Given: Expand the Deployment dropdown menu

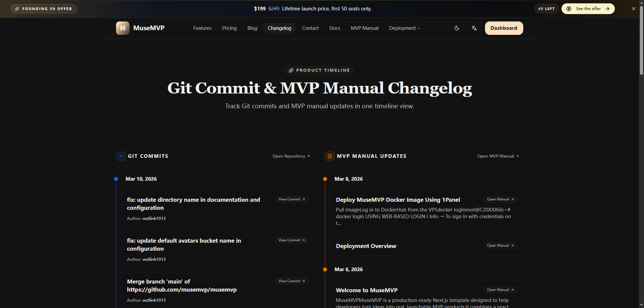Looking at the screenshot, I should pos(404,28).
